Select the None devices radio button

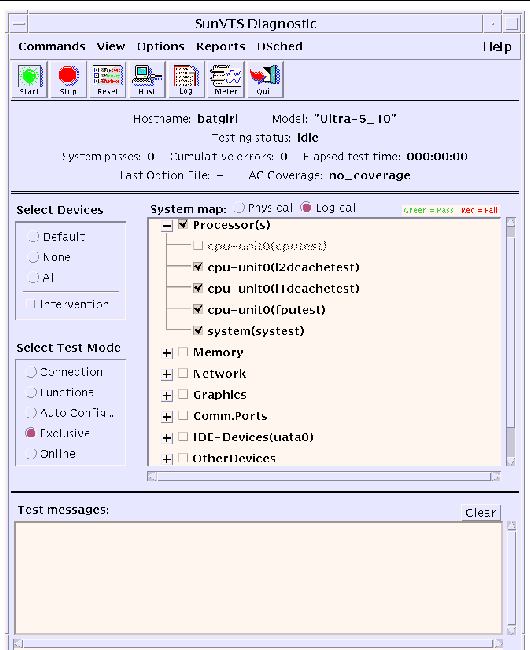(33, 257)
